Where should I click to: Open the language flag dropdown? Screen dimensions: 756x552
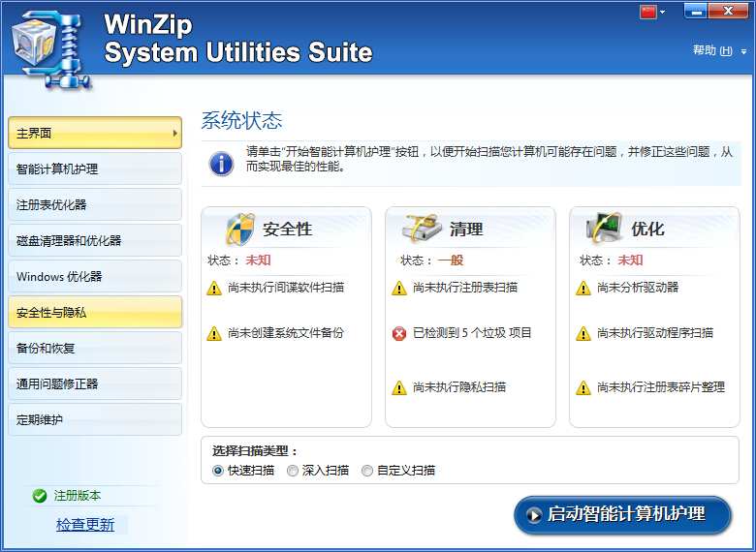tap(652, 13)
